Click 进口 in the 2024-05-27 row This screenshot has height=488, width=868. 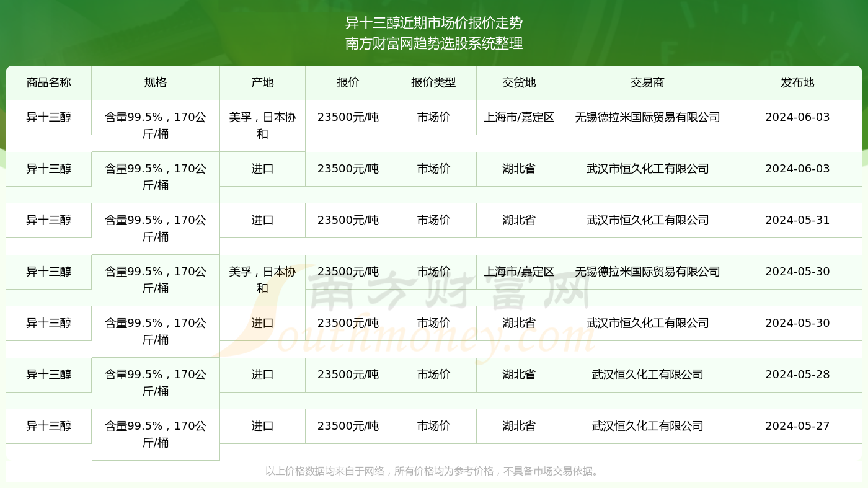click(x=263, y=426)
